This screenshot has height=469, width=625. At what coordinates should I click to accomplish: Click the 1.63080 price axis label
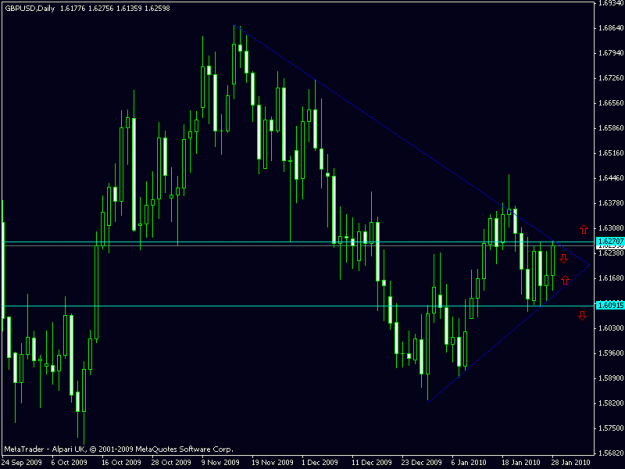611,228
